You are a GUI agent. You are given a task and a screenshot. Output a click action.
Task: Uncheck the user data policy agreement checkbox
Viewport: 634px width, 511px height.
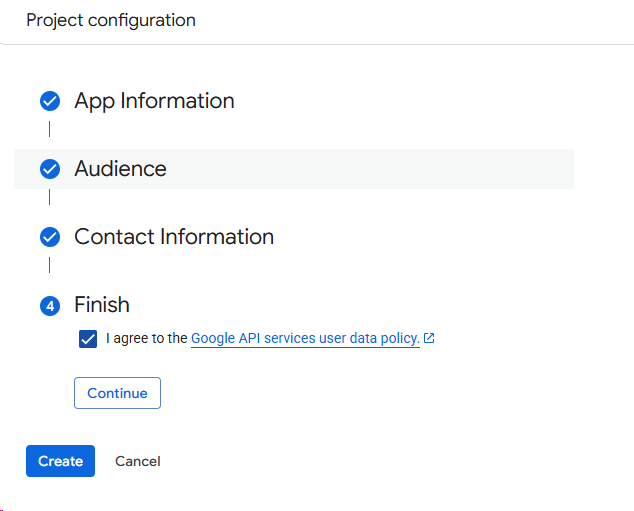[88, 339]
